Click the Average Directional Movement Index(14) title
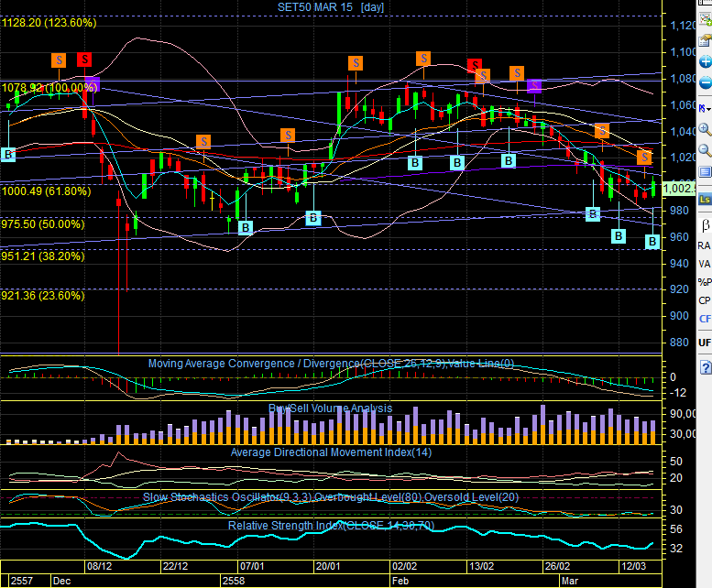The height and width of the screenshot is (588, 712). (331, 452)
